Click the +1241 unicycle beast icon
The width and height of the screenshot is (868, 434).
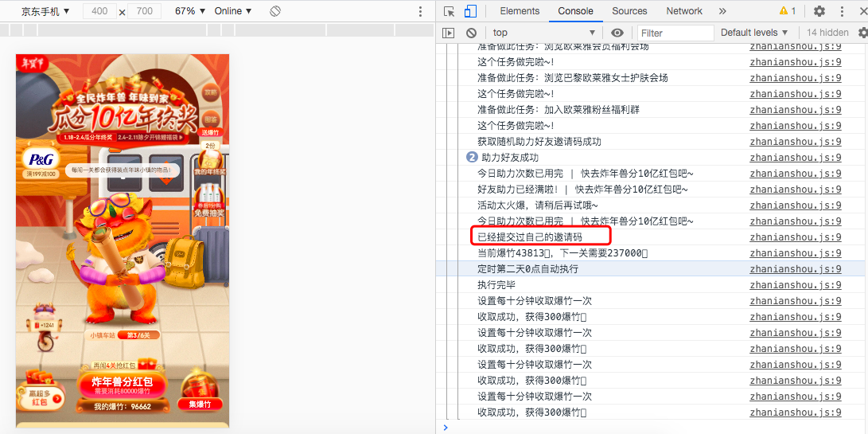click(45, 327)
